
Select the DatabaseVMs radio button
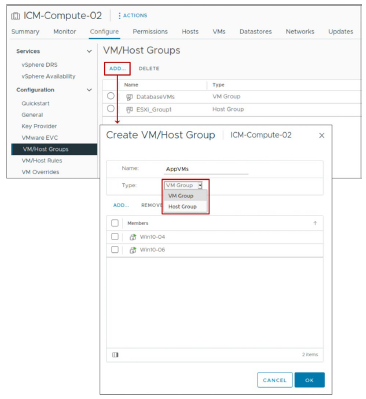[x=111, y=96]
